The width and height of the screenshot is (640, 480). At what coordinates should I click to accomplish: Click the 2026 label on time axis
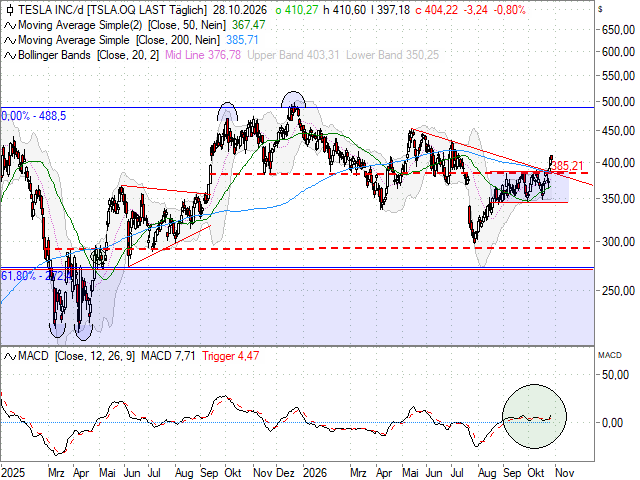pyautogui.click(x=315, y=473)
